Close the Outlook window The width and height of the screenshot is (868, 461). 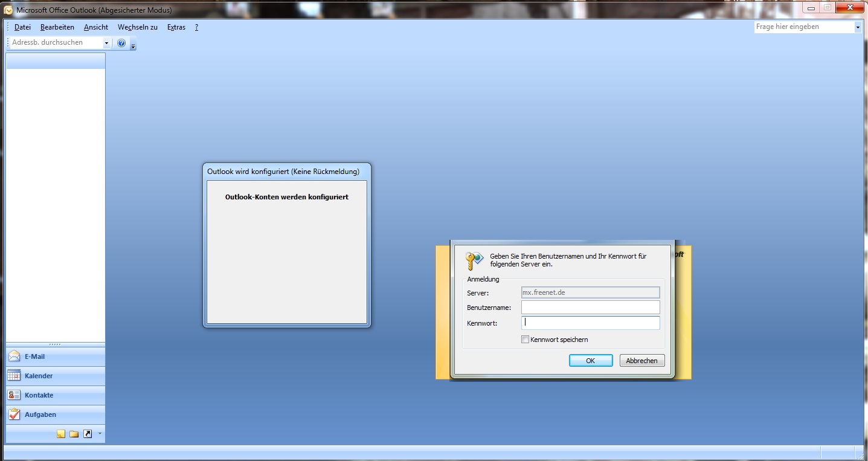click(849, 8)
